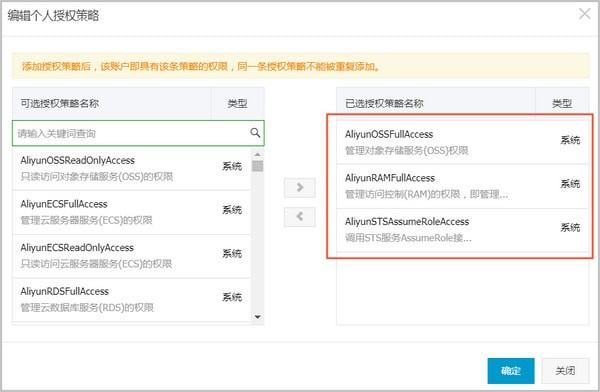Image resolution: width=600 pixels, height=392 pixels.
Task: Click 类型 header of available policies
Action: coord(238,103)
